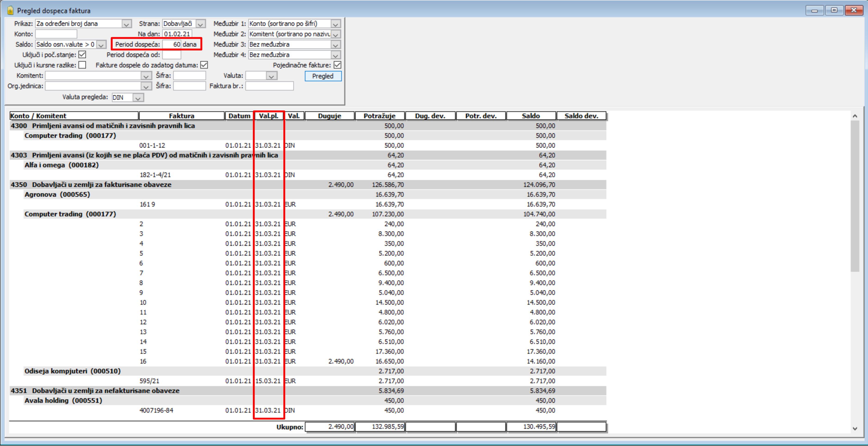868x446 pixels.
Task: Click the Period dospeća days field
Action: (x=172, y=44)
